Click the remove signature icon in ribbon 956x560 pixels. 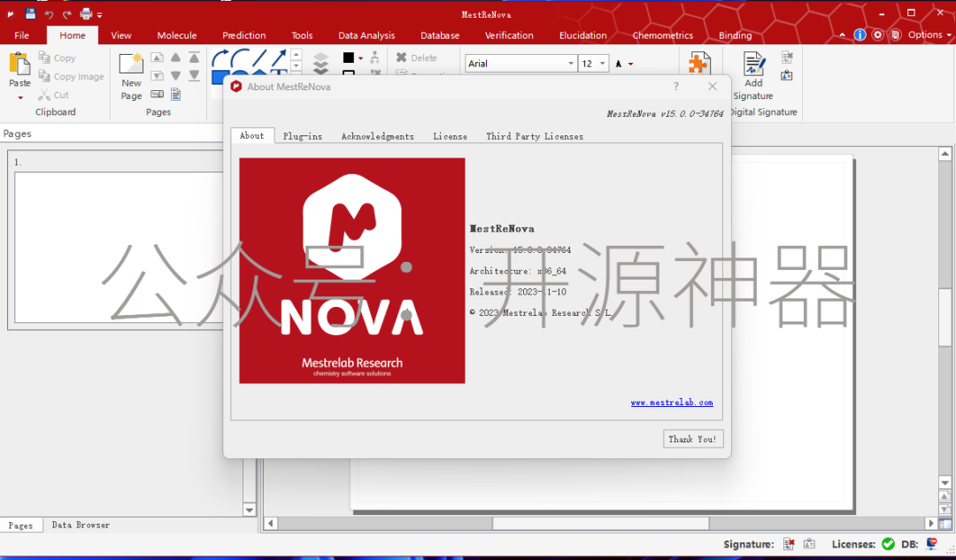pyautogui.click(x=787, y=58)
